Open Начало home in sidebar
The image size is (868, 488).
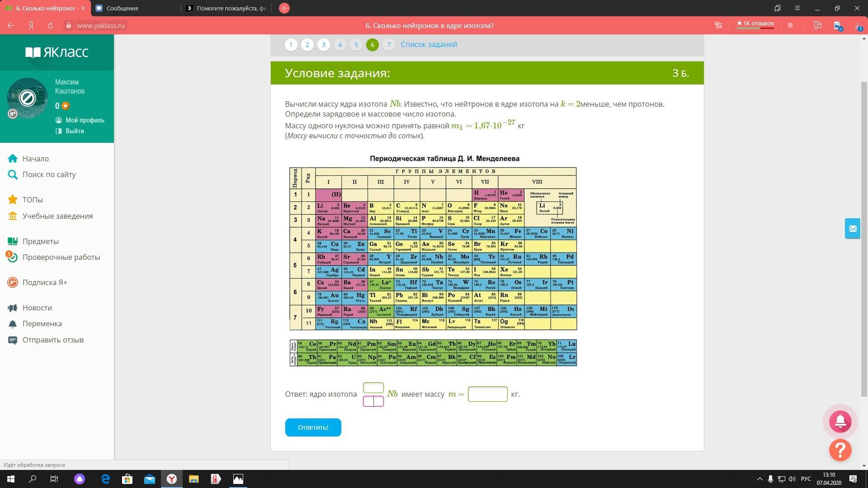click(x=35, y=159)
